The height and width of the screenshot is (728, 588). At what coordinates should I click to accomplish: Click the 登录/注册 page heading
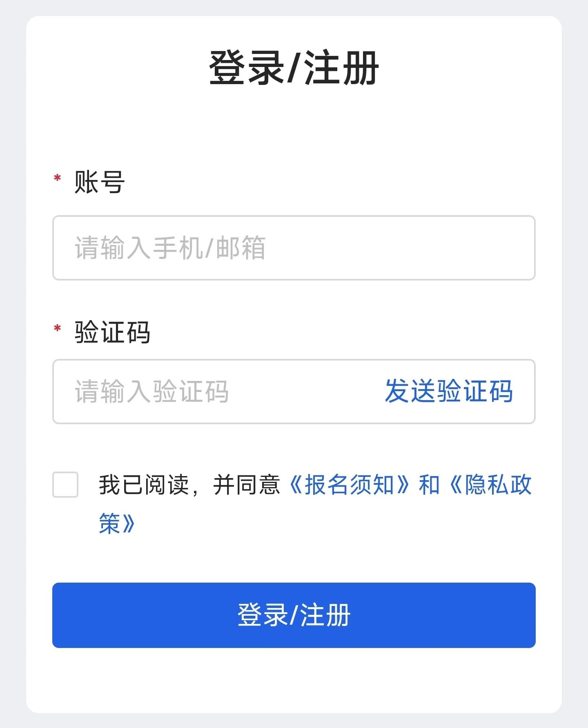[x=294, y=68]
